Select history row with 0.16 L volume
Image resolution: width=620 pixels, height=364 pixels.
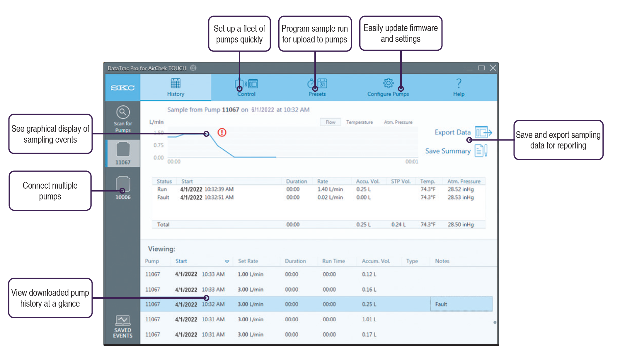pyautogui.click(x=317, y=289)
